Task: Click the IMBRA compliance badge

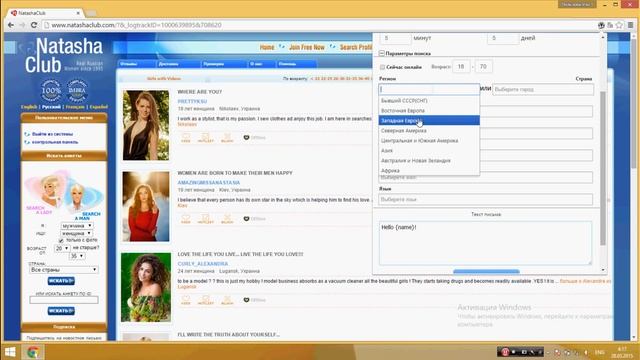Action: pyautogui.click(x=77, y=90)
